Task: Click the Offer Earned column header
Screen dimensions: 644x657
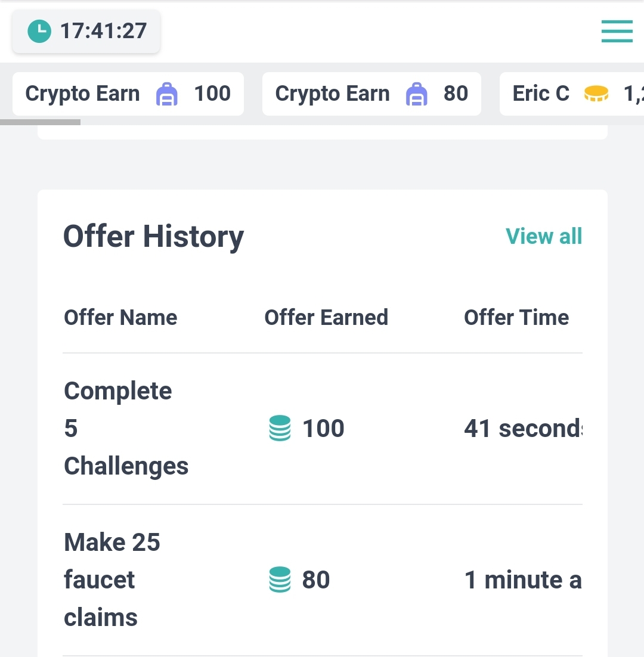Action: [326, 318]
